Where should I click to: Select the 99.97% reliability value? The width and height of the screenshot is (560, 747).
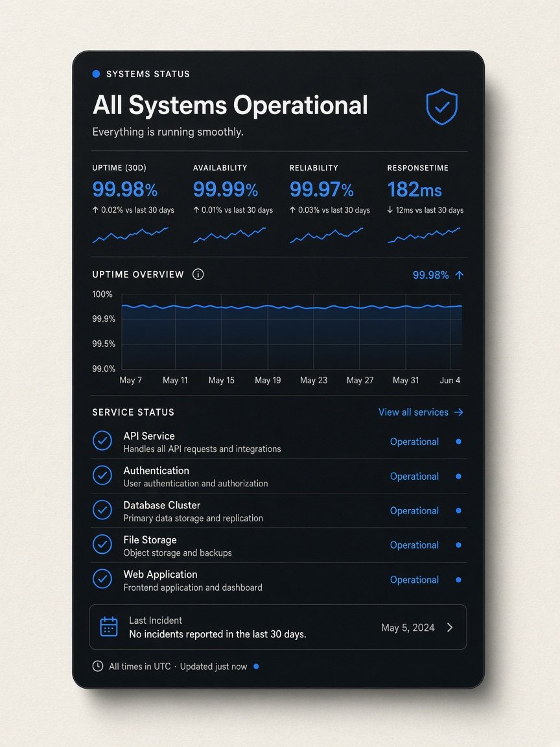322,189
